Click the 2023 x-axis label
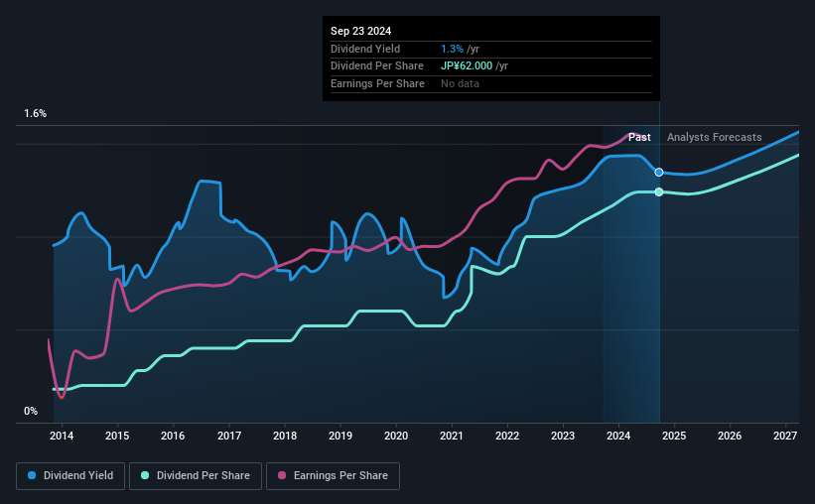The height and width of the screenshot is (504, 815). 563,436
